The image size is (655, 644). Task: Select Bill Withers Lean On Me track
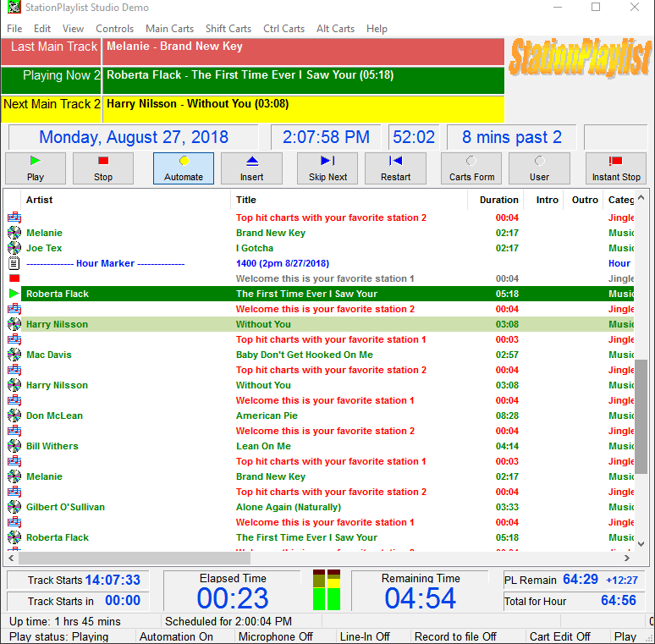pos(321,446)
